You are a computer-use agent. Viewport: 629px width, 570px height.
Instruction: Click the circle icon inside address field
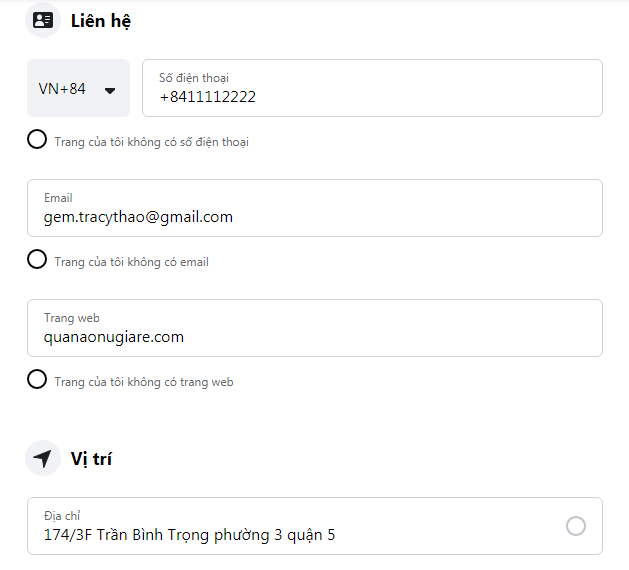click(576, 526)
